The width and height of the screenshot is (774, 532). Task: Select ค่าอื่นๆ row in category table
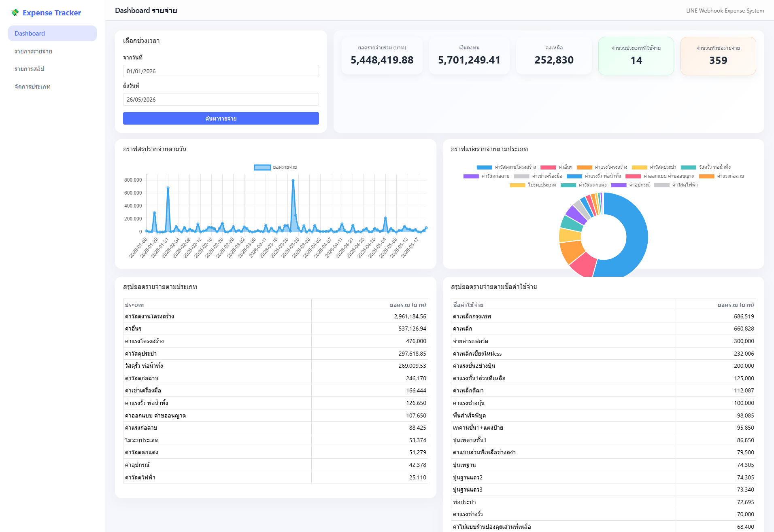(275, 329)
